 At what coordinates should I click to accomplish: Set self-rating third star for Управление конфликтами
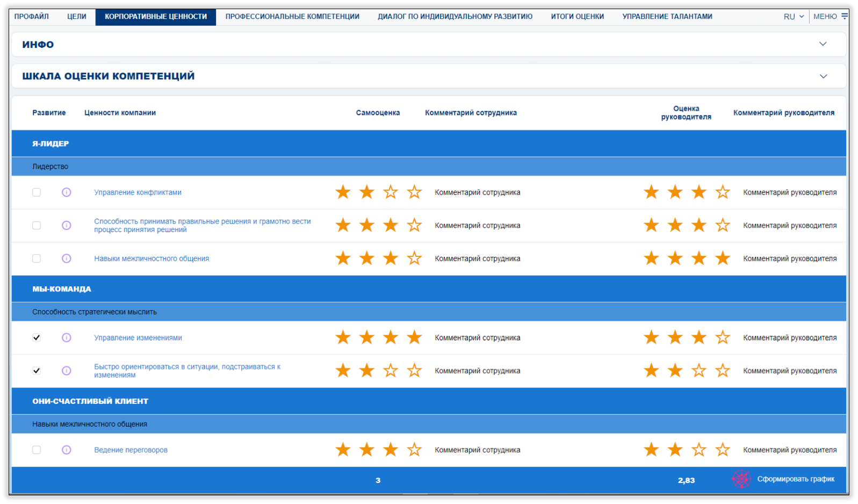coord(391,192)
